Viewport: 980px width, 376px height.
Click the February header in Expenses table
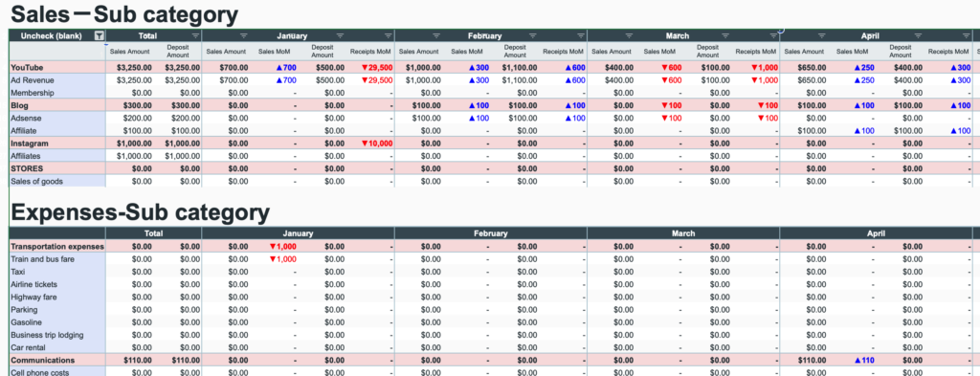click(491, 233)
